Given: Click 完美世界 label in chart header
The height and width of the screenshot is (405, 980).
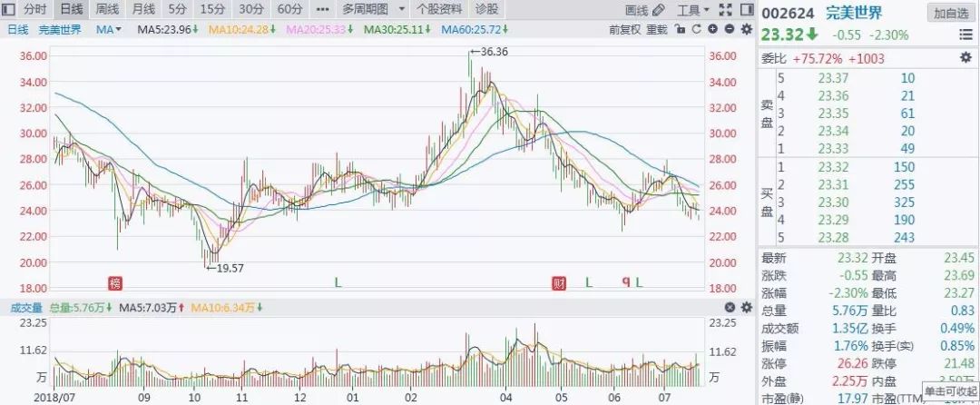Looking at the screenshot, I should click(60, 29).
